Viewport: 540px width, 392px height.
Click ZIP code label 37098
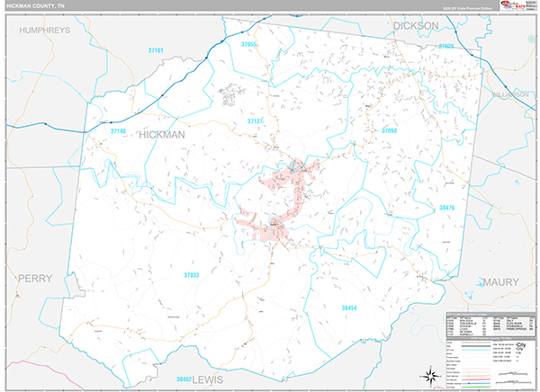click(x=389, y=130)
